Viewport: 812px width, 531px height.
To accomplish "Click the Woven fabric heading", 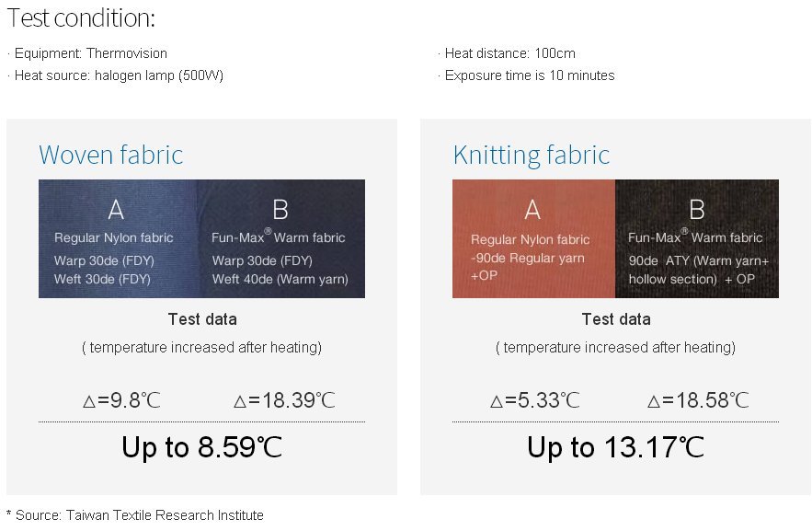I will click(x=111, y=155).
